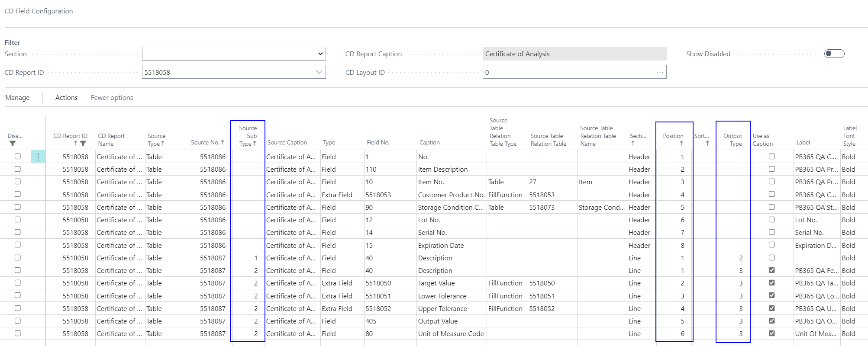Image resolution: width=868 pixels, height=346 pixels.
Task: Click the Expiration Date caption cell
Action: (x=452, y=245)
